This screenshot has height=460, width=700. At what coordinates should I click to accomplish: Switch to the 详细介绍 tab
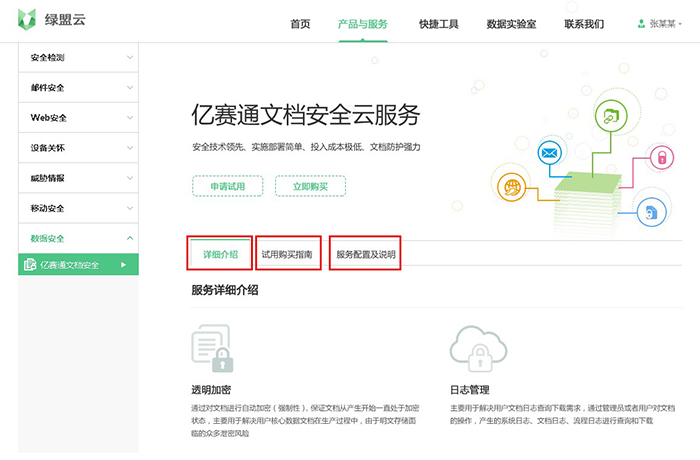coord(220,254)
